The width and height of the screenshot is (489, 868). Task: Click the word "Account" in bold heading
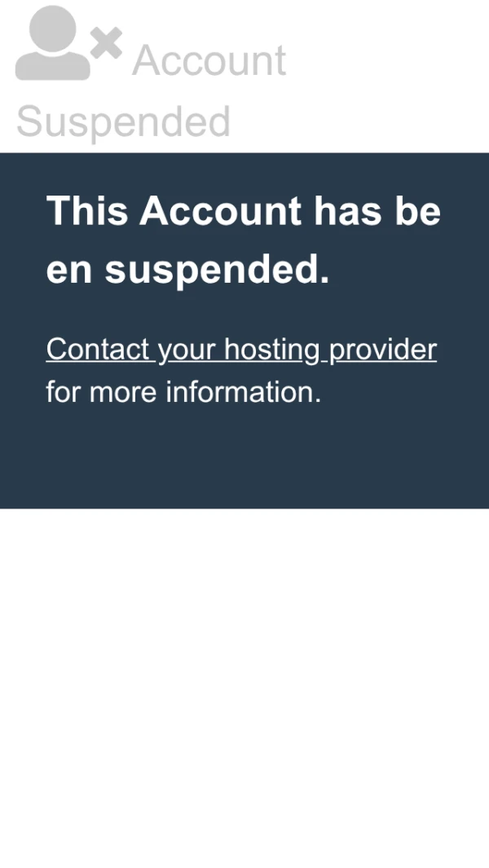[220, 210]
